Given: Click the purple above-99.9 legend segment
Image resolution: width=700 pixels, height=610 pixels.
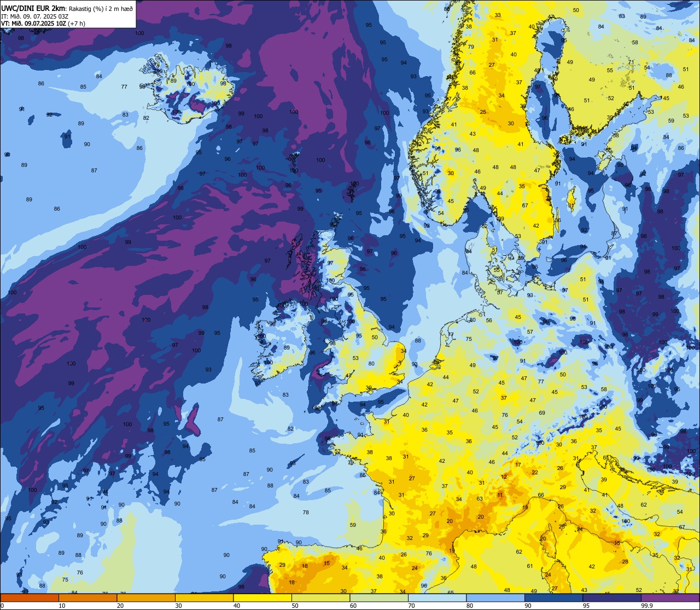Looking at the screenshot, I should [670, 598].
